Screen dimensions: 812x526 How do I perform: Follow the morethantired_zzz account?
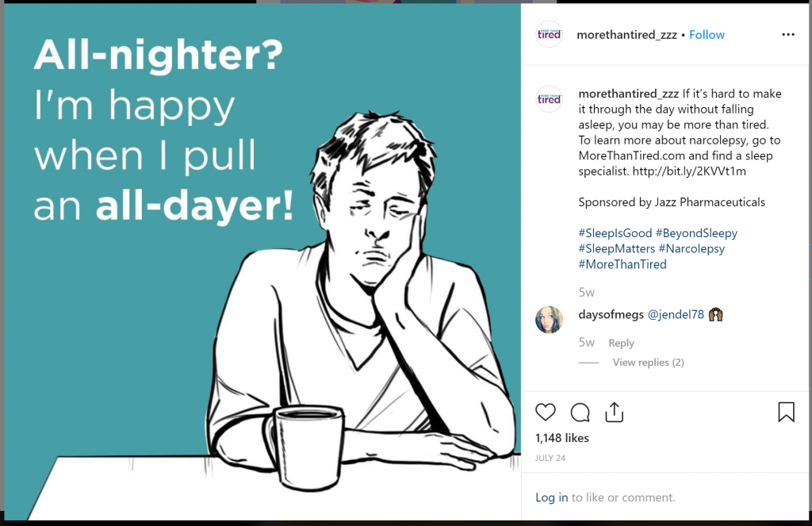click(707, 35)
